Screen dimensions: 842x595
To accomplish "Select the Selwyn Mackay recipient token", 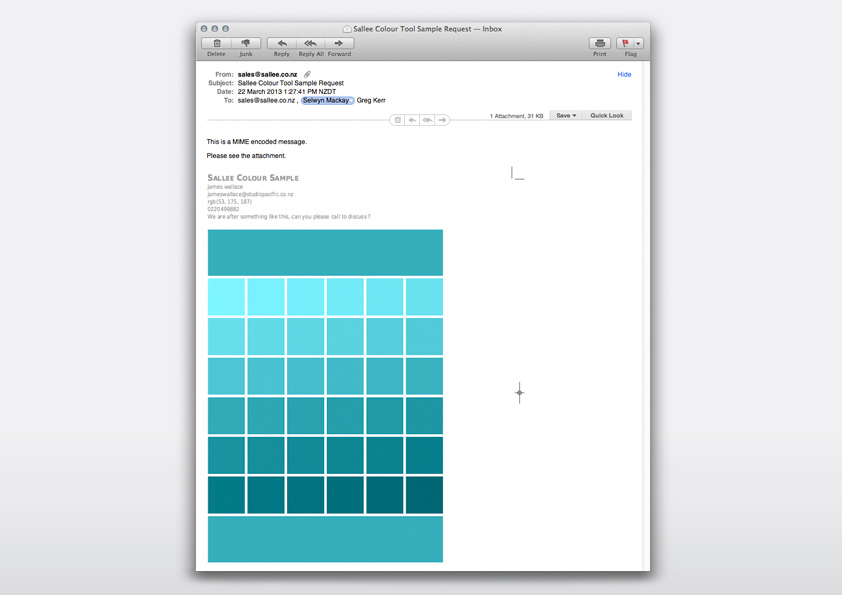I will pyautogui.click(x=327, y=100).
